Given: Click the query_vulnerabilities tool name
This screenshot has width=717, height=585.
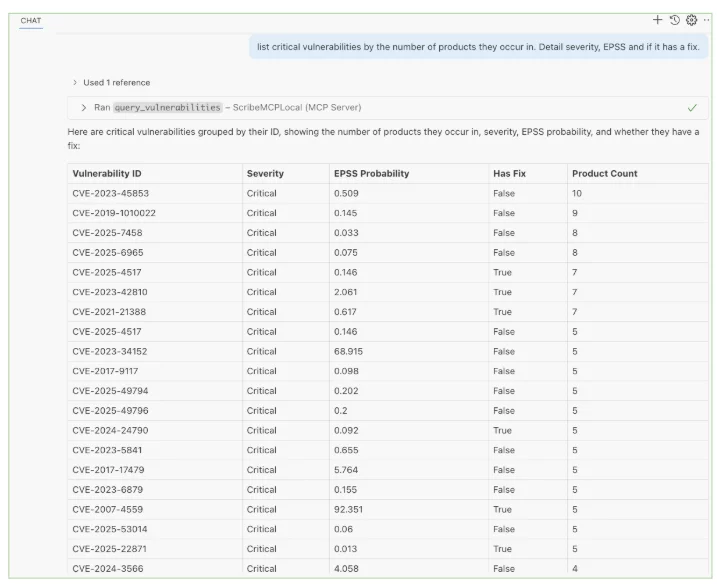Looking at the screenshot, I should pos(167,107).
